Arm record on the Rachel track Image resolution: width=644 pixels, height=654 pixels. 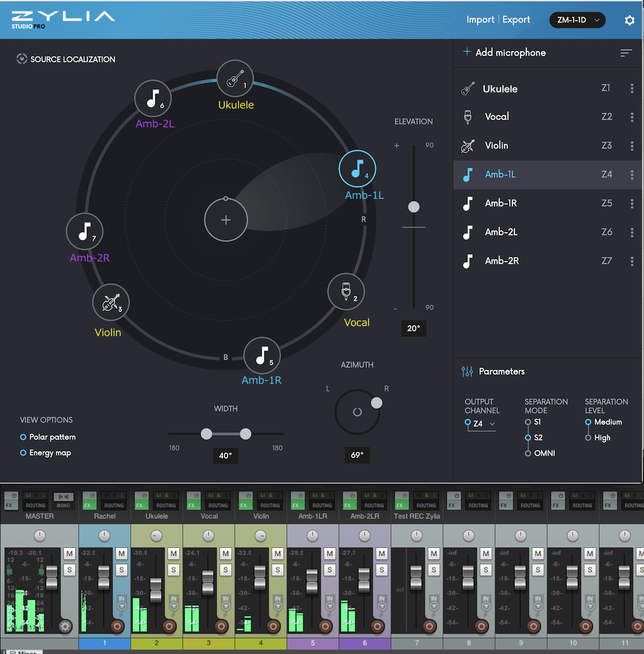tap(117, 626)
